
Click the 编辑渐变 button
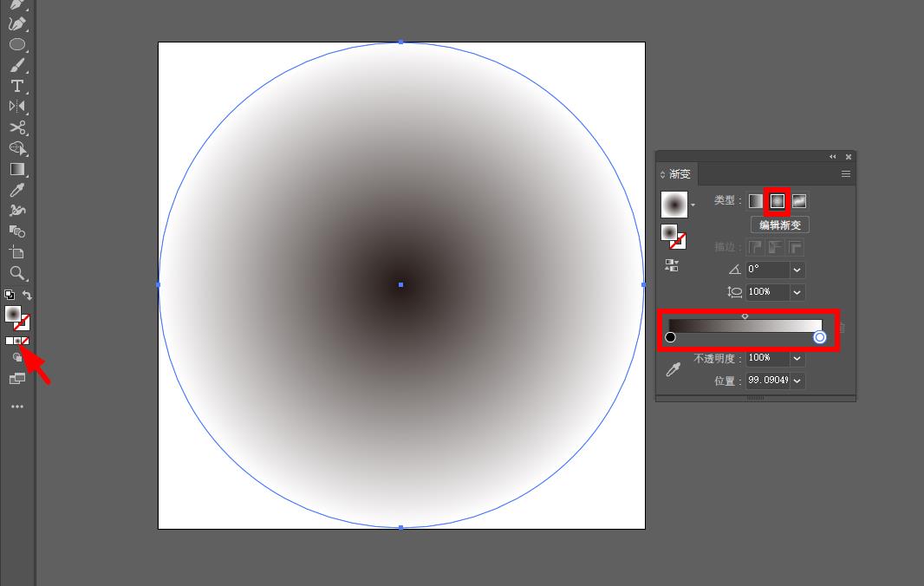coord(779,225)
